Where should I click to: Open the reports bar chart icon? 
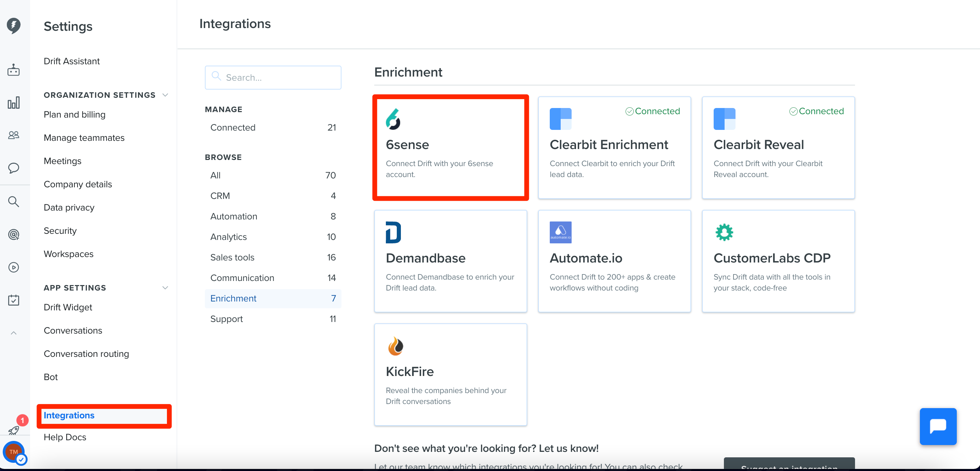pyautogui.click(x=14, y=103)
